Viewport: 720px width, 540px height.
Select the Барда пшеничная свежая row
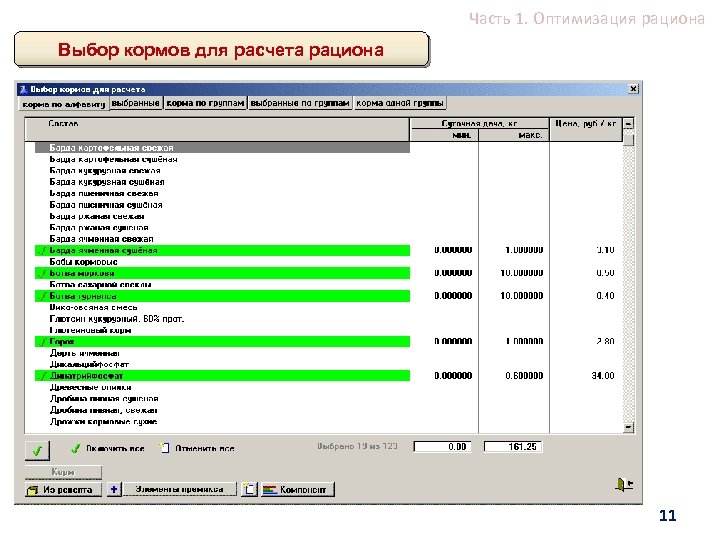click(x=222, y=194)
